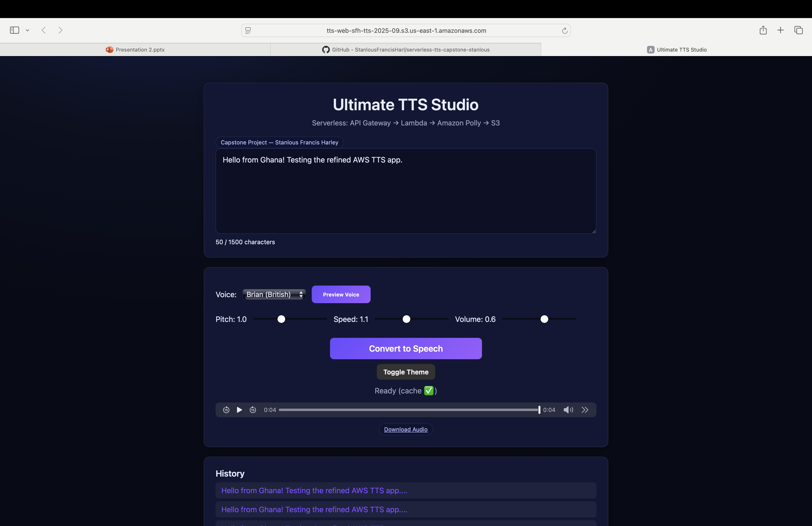Click the Download Audio link
812x526 pixels.
(x=406, y=429)
